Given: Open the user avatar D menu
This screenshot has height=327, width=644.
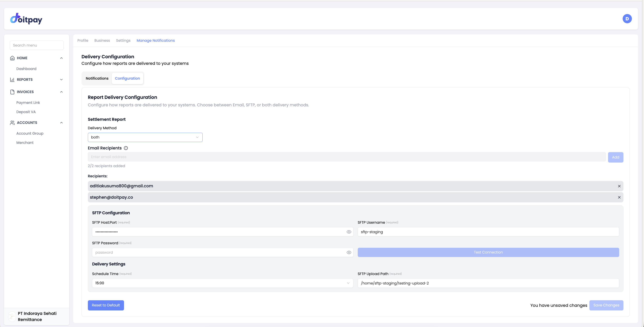Looking at the screenshot, I should tap(627, 19).
